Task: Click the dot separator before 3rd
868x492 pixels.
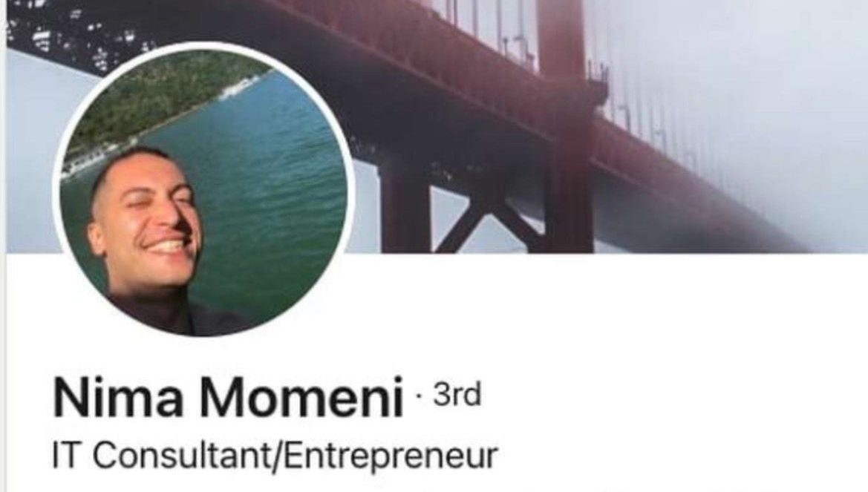Action: coord(419,396)
